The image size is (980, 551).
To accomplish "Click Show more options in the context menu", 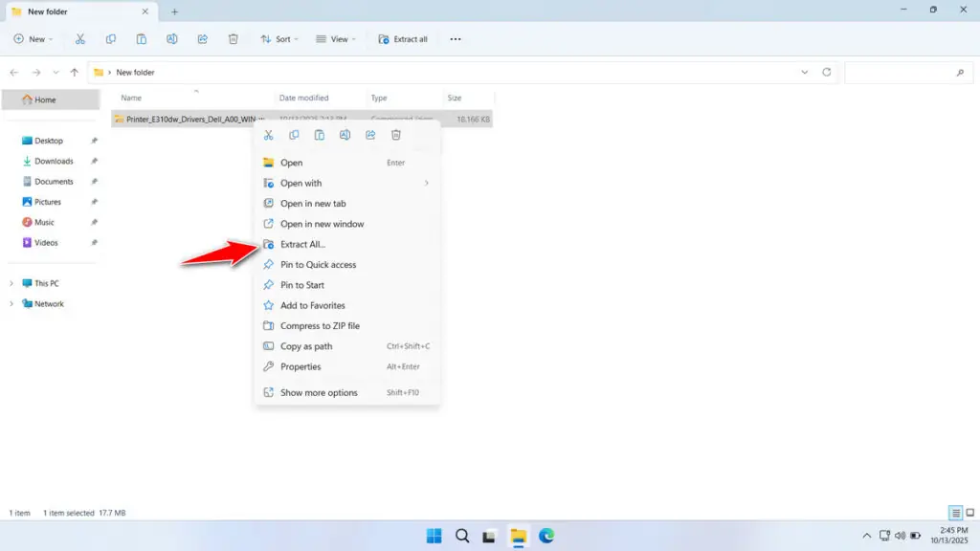I will point(317,392).
